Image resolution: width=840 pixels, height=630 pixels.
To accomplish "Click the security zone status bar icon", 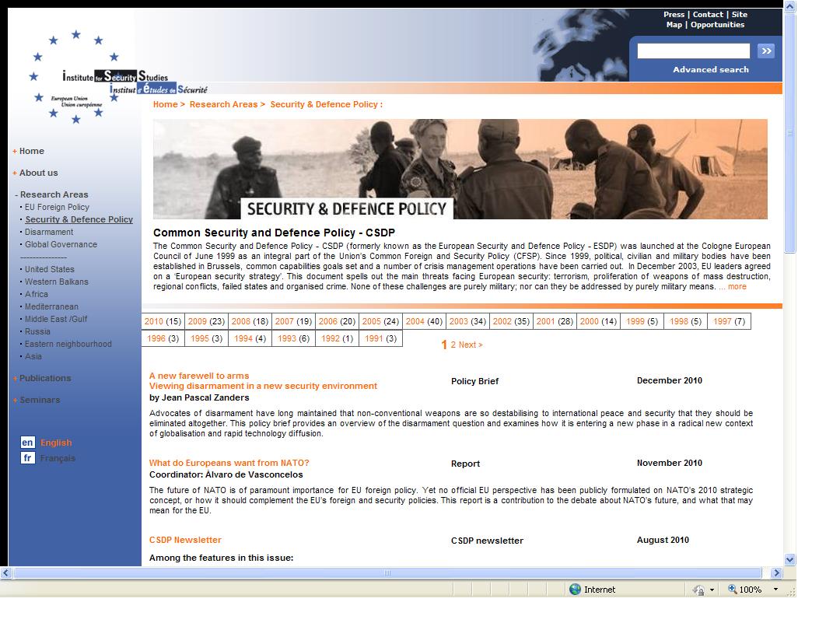I will pos(698,590).
